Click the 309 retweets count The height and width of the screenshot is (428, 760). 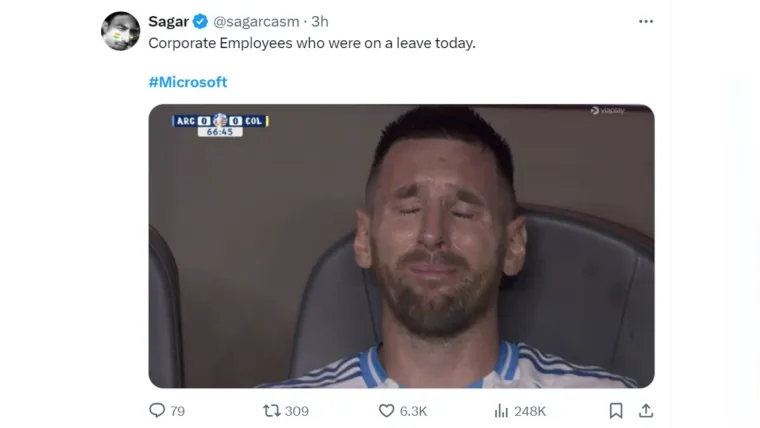click(297, 410)
